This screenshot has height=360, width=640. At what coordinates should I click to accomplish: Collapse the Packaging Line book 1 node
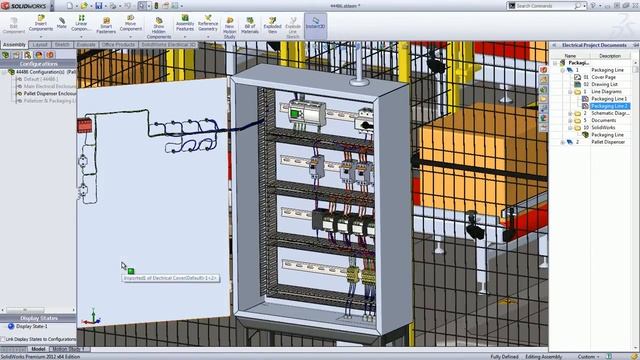562,70
